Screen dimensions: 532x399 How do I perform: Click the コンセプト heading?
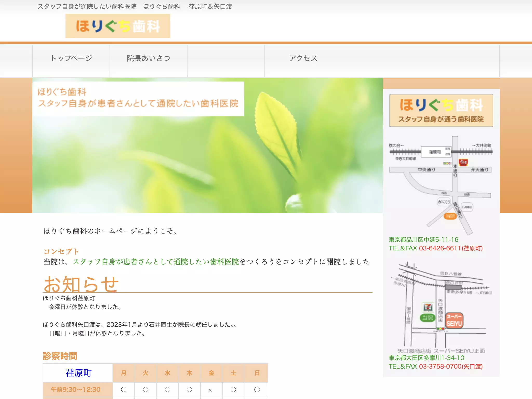61,251
